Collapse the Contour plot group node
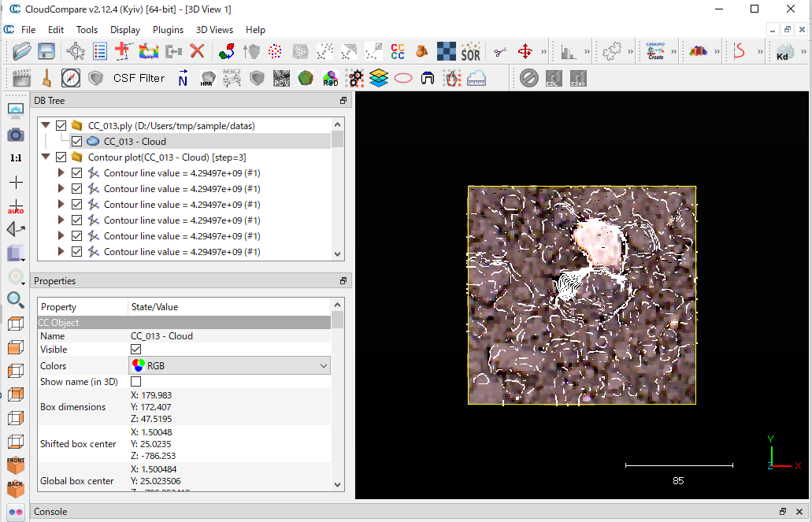 point(45,157)
